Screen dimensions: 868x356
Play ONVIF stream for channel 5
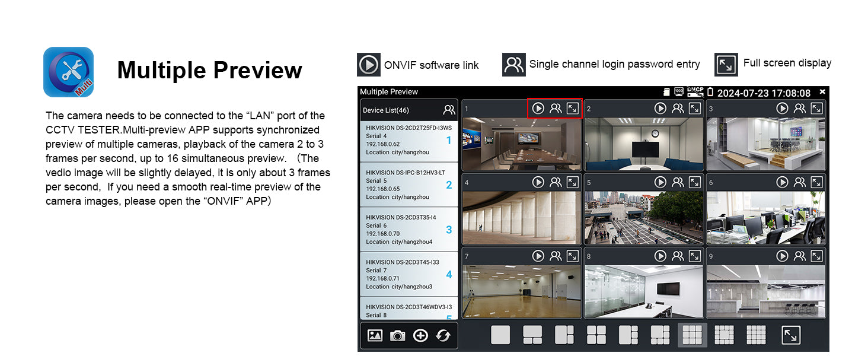pyautogui.click(x=660, y=182)
